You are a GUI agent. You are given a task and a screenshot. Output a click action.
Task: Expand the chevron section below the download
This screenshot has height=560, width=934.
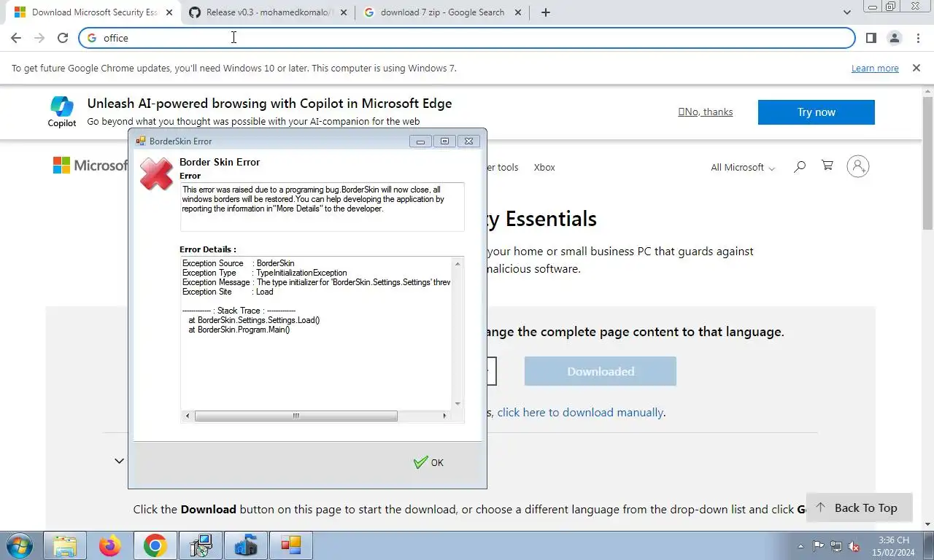pos(119,461)
